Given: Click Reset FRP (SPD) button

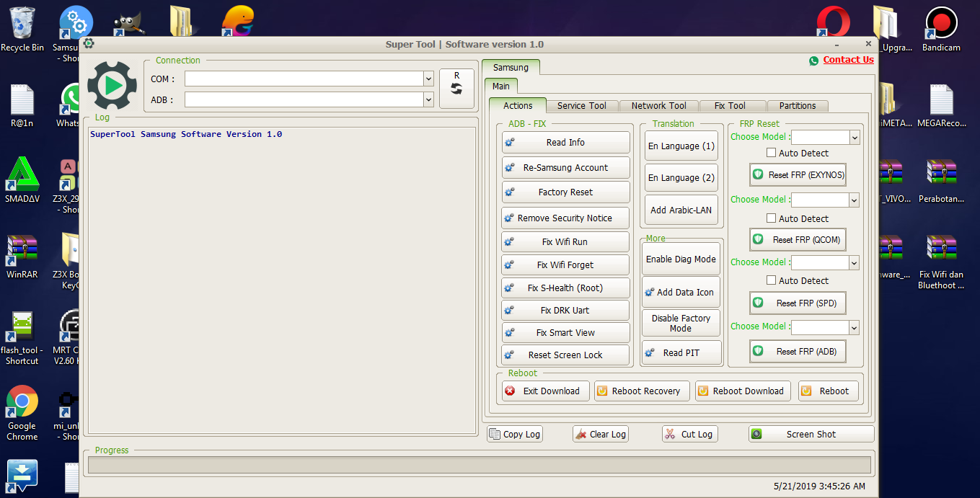Looking at the screenshot, I should pos(798,303).
